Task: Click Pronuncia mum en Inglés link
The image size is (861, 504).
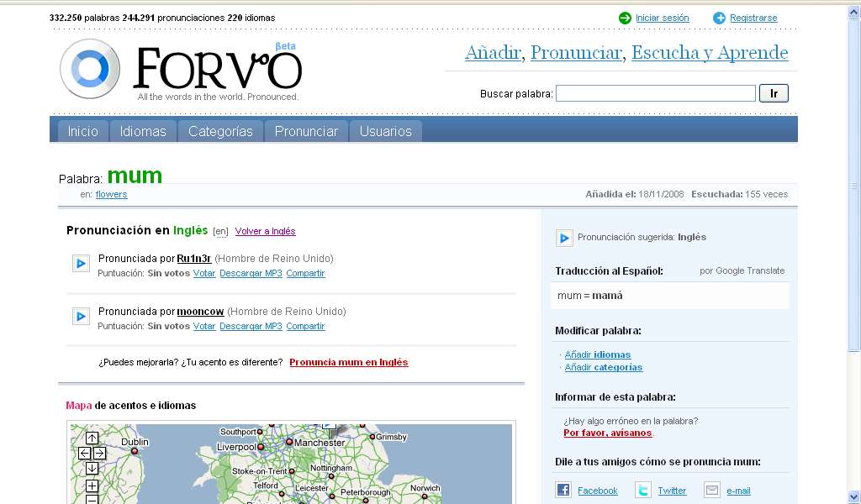Action: [x=348, y=363]
